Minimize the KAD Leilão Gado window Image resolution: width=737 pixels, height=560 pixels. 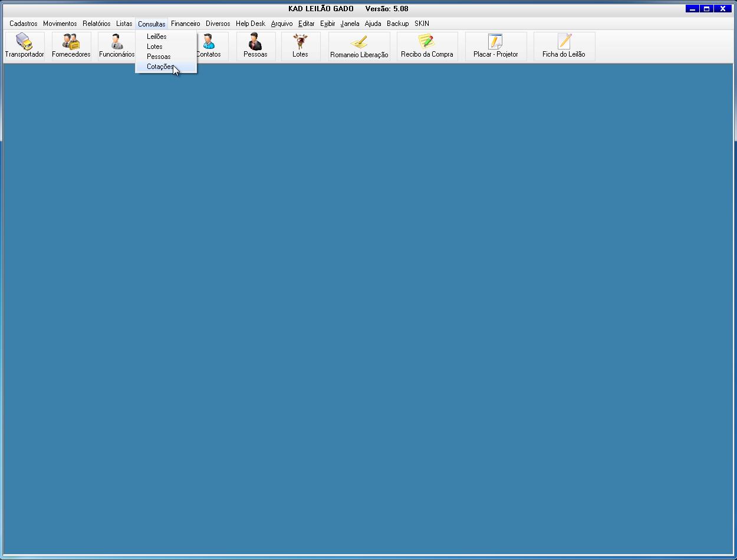coord(692,9)
